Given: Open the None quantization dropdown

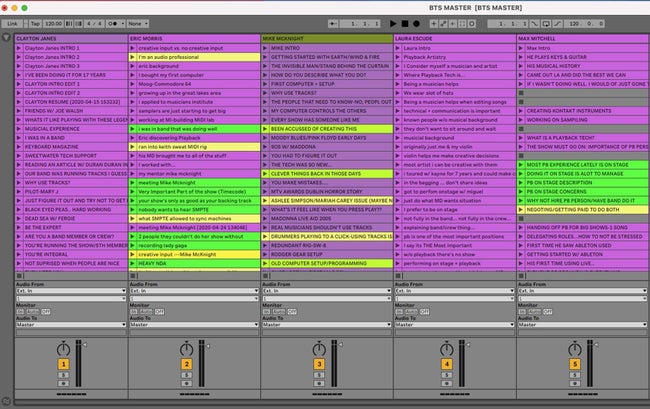Looking at the screenshot, I should 138,24.
